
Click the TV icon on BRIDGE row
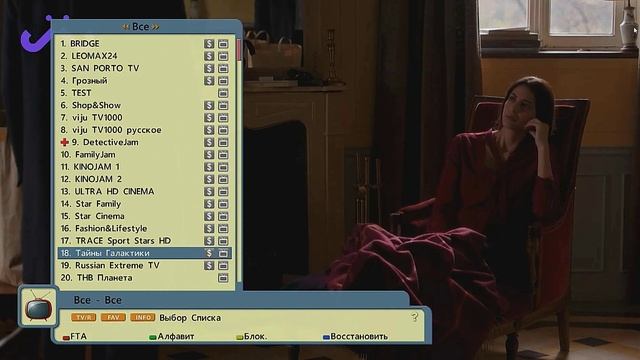point(223,44)
